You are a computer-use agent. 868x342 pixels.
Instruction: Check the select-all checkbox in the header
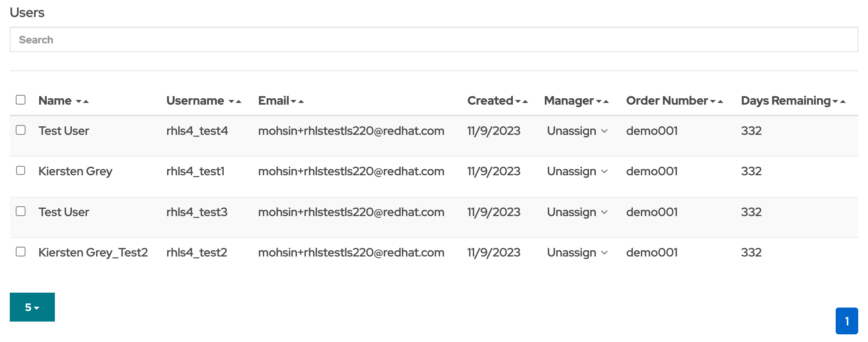pos(21,99)
